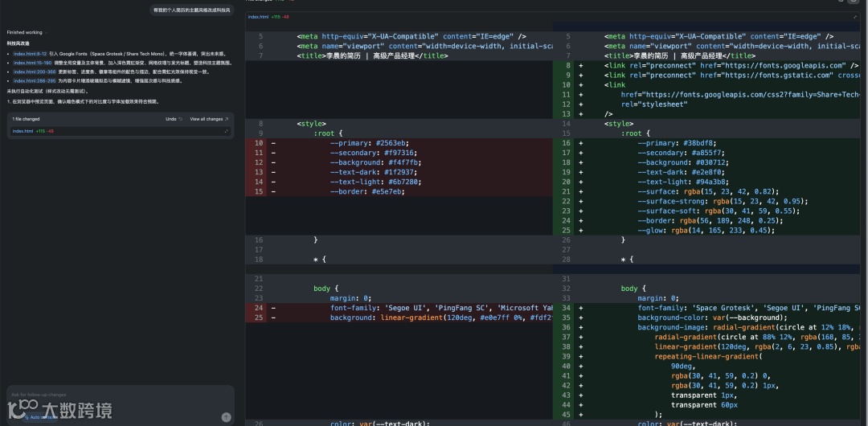Viewport: 868px width, 426px height.
Task: Undo the file changes
Action: 174,119
